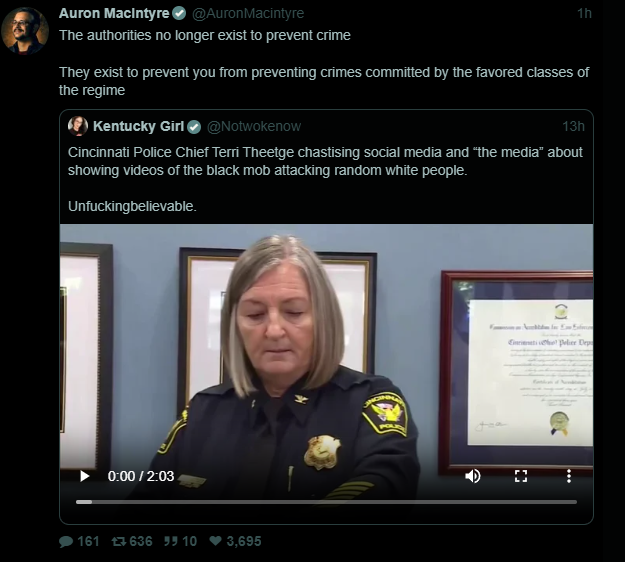Click the reply bubble icon with 161
The image size is (625, 562).
(x=66, y=541)
